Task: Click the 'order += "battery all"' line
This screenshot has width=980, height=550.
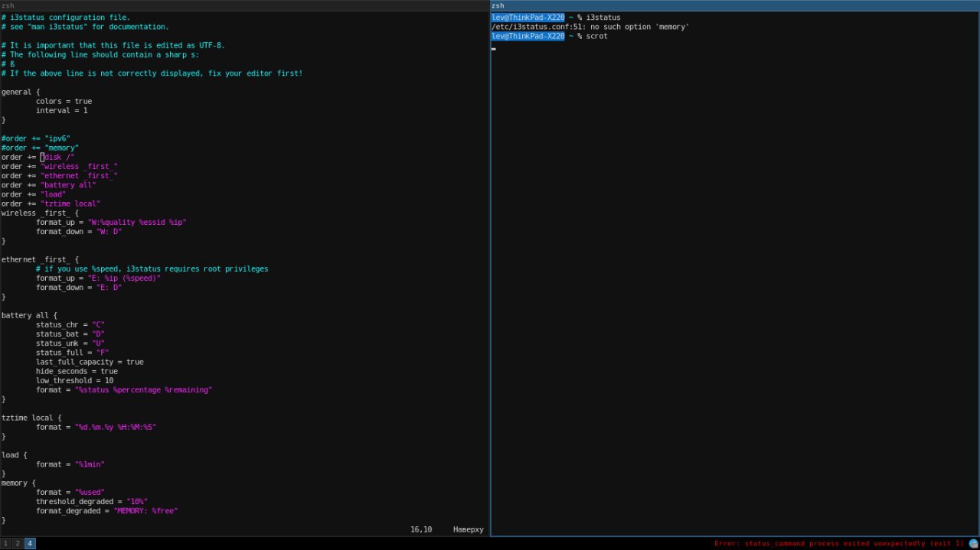Action: click(x=49, y=185)
